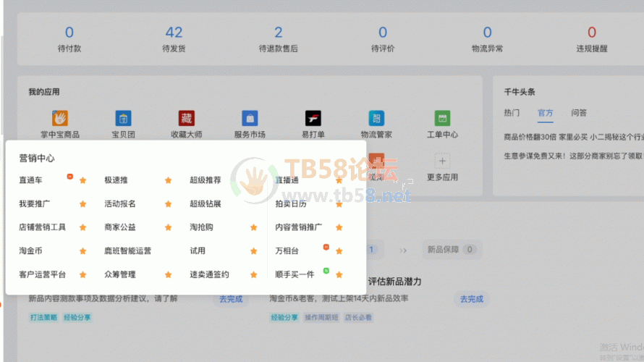Screen dimensions: 644x362
Task: Open 内容营销推广 menu entry
Action: point(299,227)
